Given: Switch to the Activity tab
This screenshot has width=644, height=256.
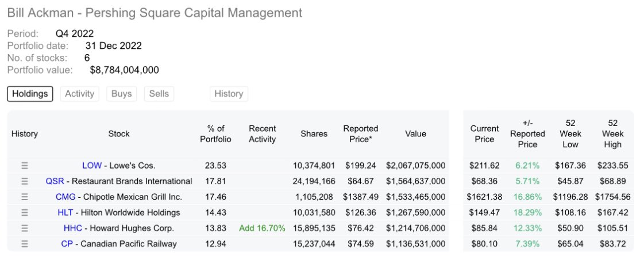Looking at the screenshot, I should [x=80, y=94].
